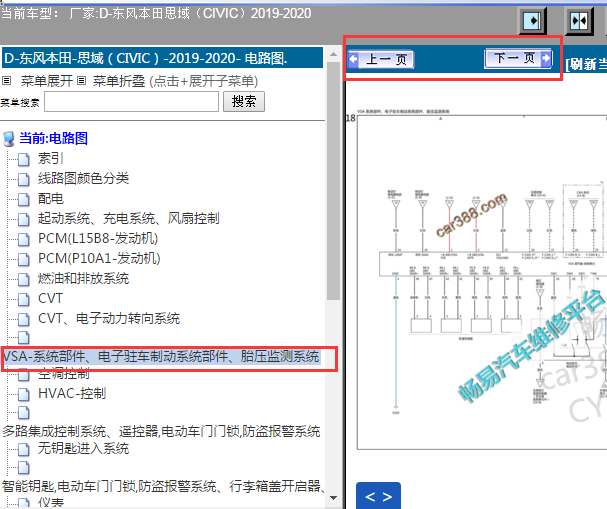Click document icon beside HVAC-控制
The image size is (607, 509).
click(x=24, y=394)
